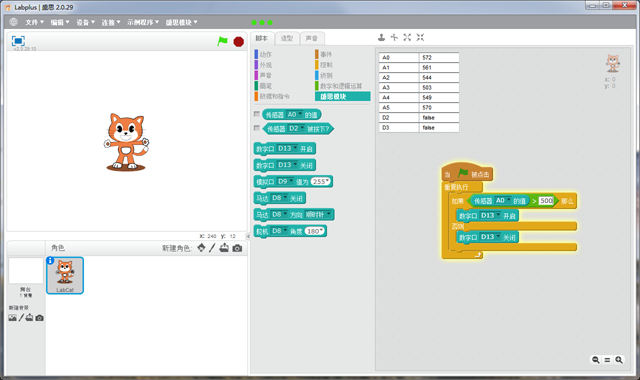The width and height of the screenshot is (640, 380).
Task: Open D13 dropdown in script's 开启 block
Action: (490, 216)
